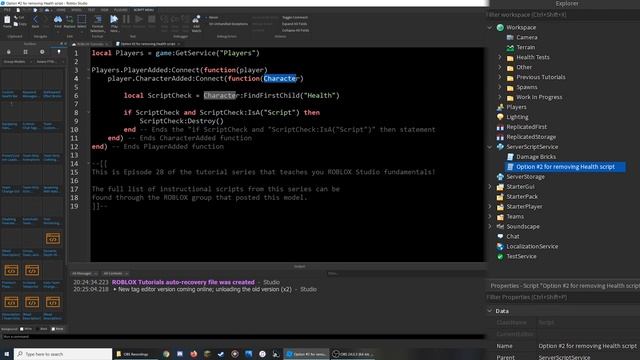This screenshot has height=360, width=640.
Task: Click the Cut scissors icon
Action: pyautogui.click(x=16, y=18)
